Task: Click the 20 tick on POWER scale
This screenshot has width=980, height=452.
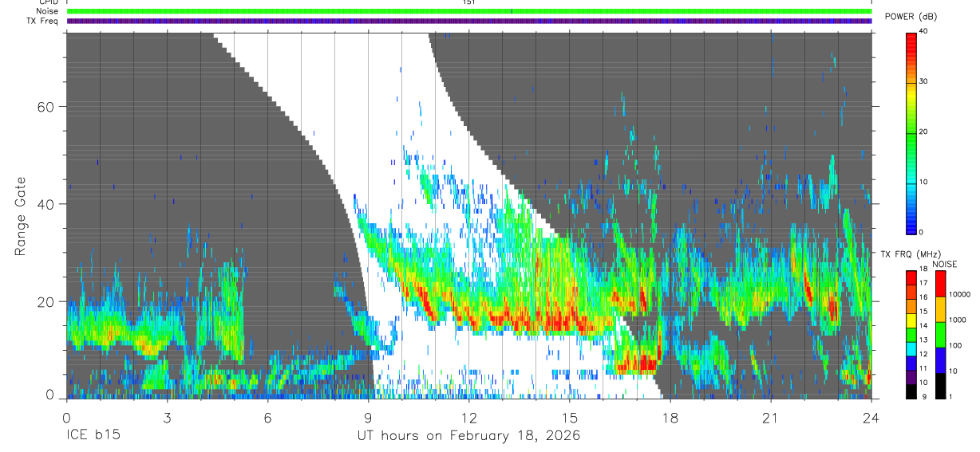Action: click(924, 132)
